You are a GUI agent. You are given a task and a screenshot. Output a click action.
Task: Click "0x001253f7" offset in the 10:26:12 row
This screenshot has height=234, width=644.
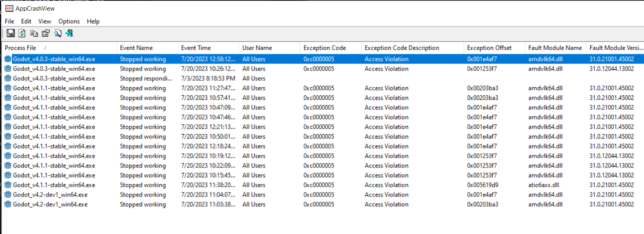pyautogui.click(x=482, y=68)
